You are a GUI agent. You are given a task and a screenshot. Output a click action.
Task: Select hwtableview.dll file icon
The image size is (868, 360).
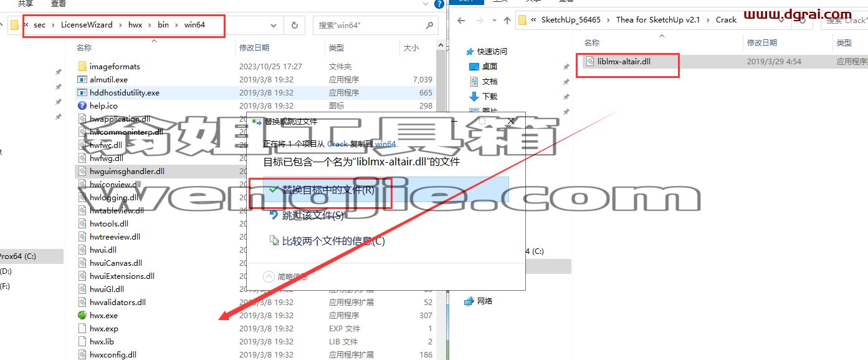[x=82, y=210]
